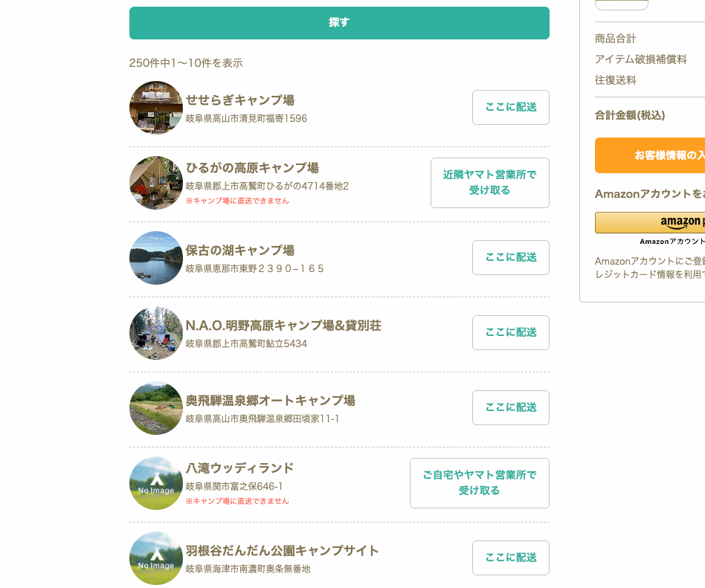Select ご自宅やヤマト営業所で受け取る for 八滝ウッディランド
The width and height of the screenshot is (705, 588).
tap(479, 483)
